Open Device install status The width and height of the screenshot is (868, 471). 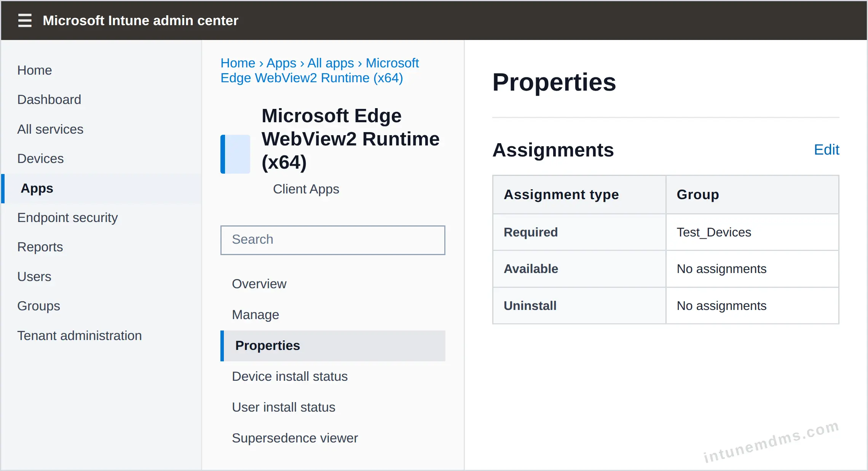click(x=290, y=376)
